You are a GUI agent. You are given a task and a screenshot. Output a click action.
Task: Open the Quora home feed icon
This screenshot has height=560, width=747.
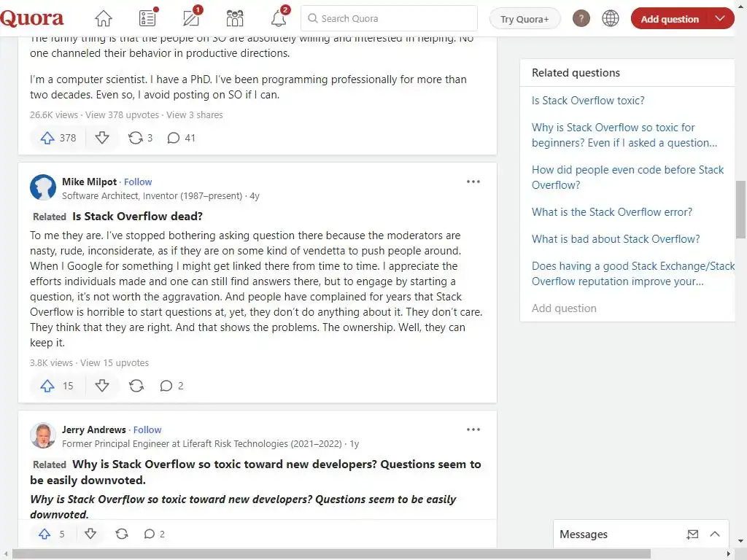(x=104, y=18)
